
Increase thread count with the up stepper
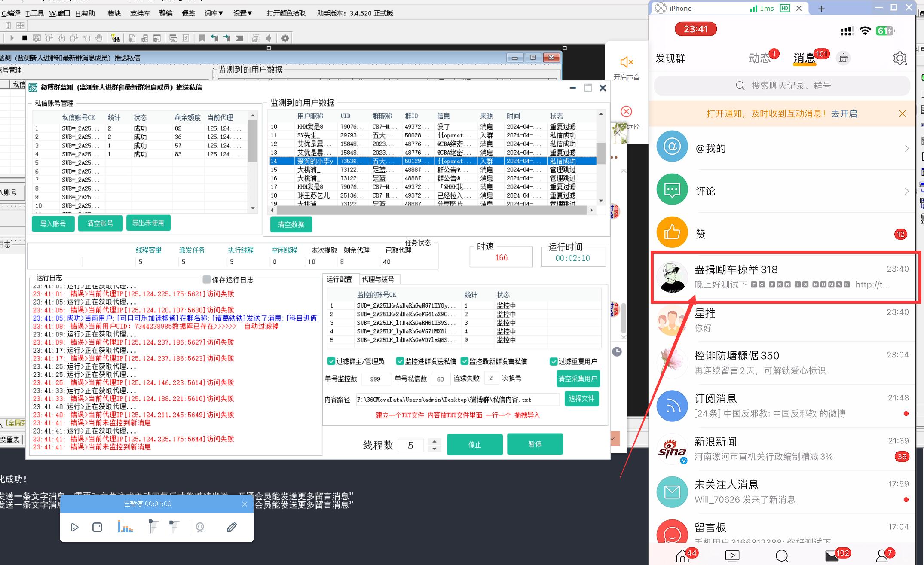coord(434,441)
